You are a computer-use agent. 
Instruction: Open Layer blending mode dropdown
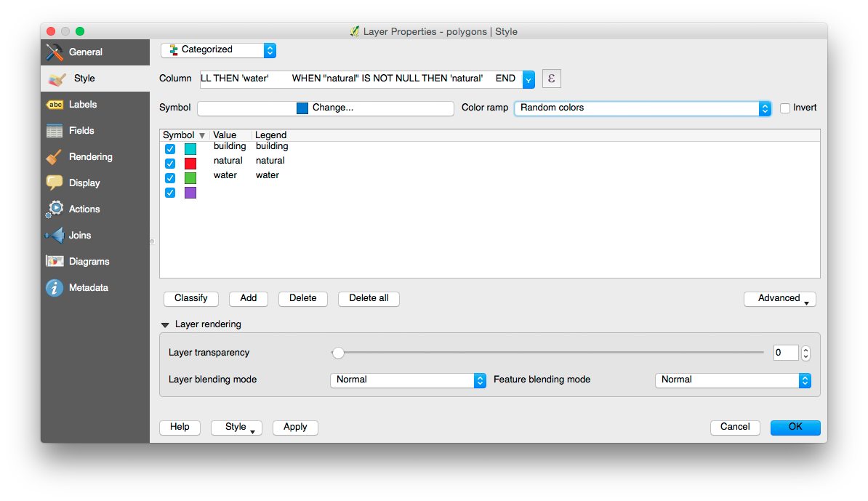pyautogui.click(x=408, y=380)
